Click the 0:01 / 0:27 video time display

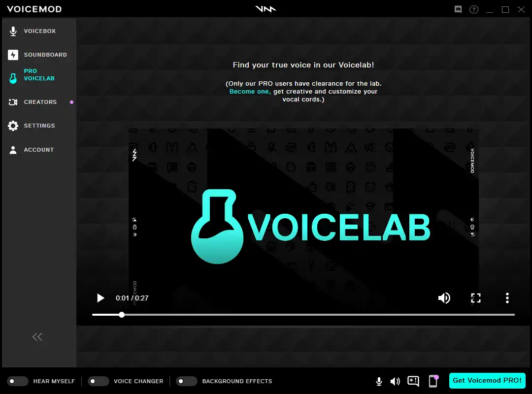pos(132,298)
